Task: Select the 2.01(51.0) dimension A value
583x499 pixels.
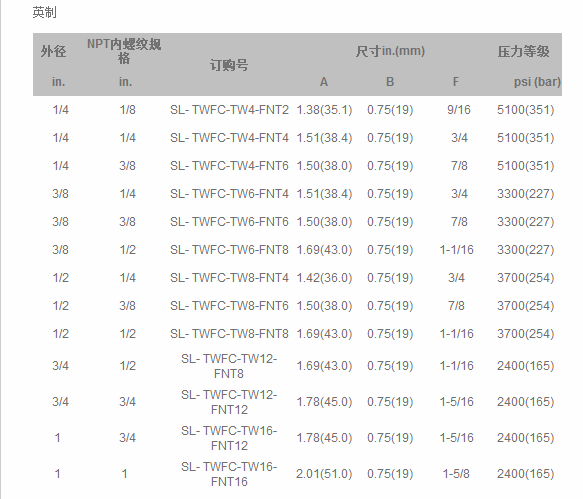Action: click(324, 474)
